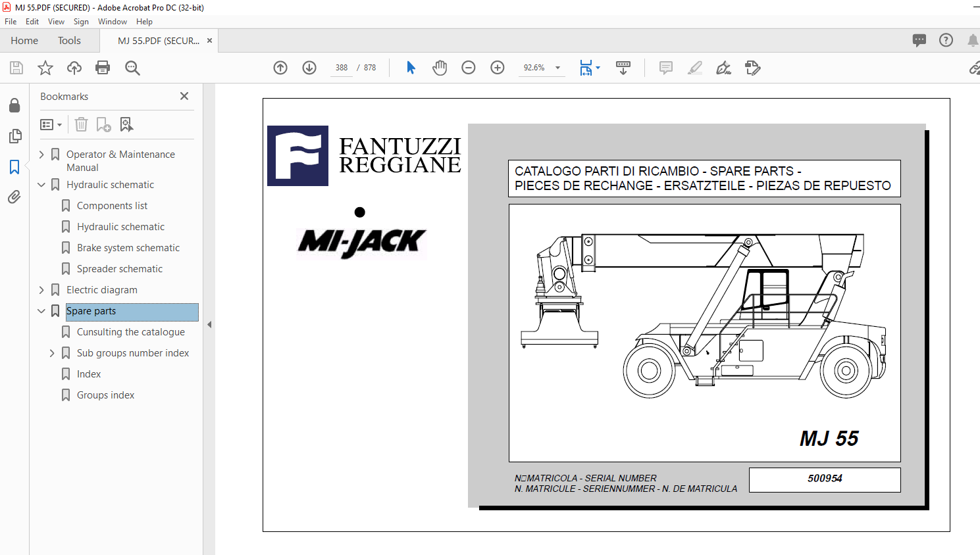Open the nested Hydraulic schematic bookmark under Components list
Screen dimensions: 980x555
120,227
